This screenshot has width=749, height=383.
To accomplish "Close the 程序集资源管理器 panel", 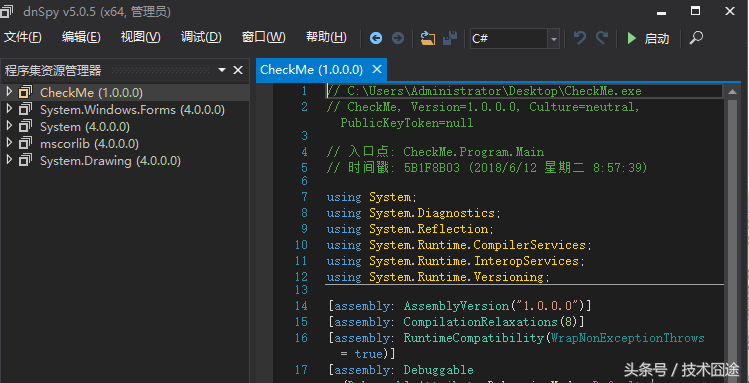I will pyautogui.click(x=238, y=70).
